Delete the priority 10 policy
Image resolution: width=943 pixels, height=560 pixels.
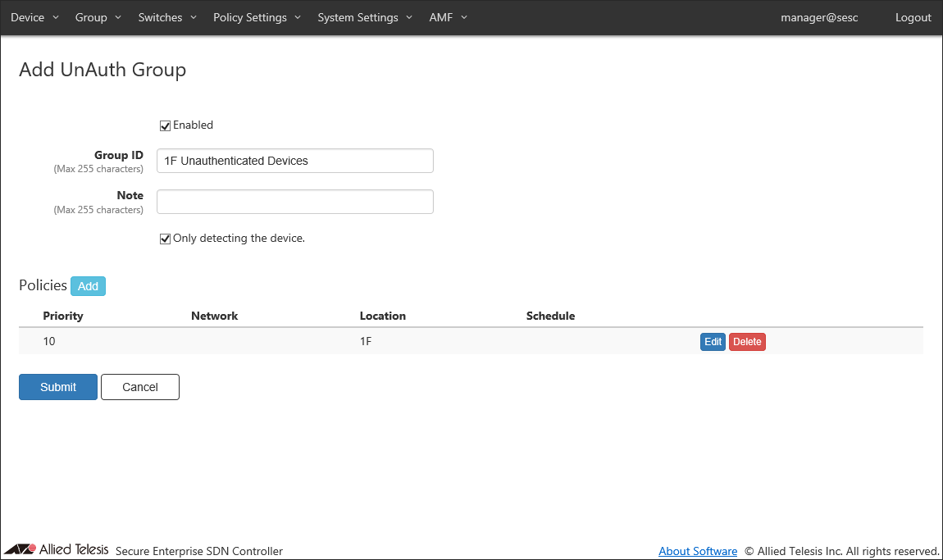click(747, 342)
